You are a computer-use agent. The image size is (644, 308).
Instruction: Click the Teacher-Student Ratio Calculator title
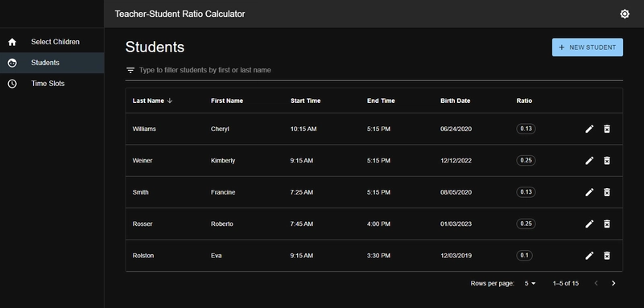point(180,14)
